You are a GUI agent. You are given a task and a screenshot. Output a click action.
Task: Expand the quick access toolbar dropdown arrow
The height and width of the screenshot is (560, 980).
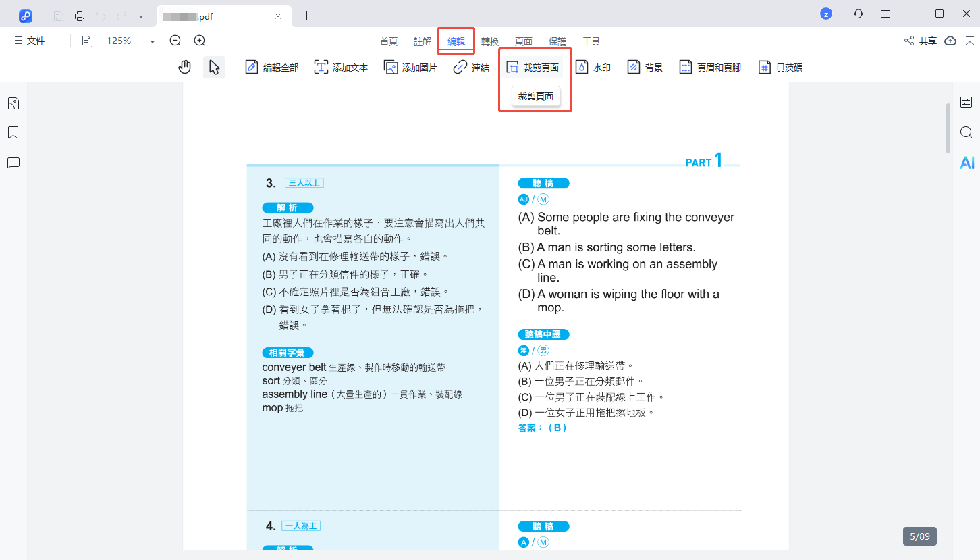pos(140,16)
